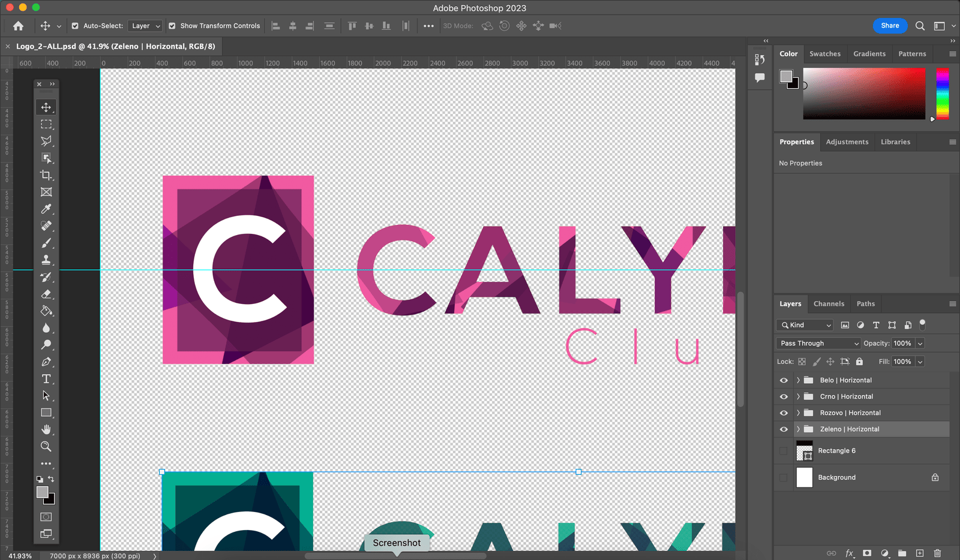This screenshot has height=560, width=960.
Task: Delete layer using trash icon
Action: click(937, 553)
